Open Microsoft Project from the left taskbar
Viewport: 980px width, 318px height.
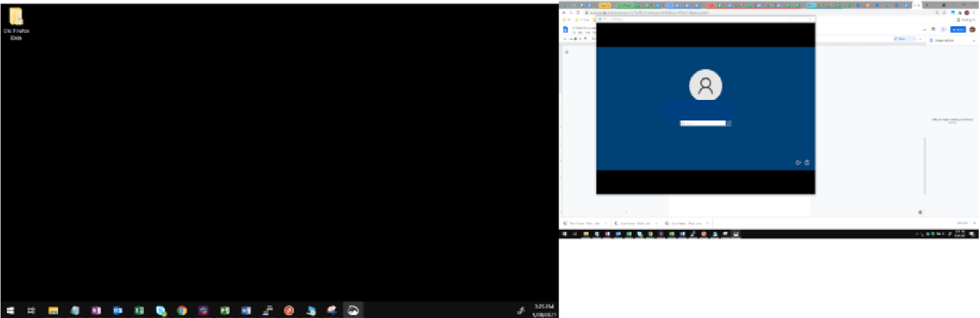(224, 310)
